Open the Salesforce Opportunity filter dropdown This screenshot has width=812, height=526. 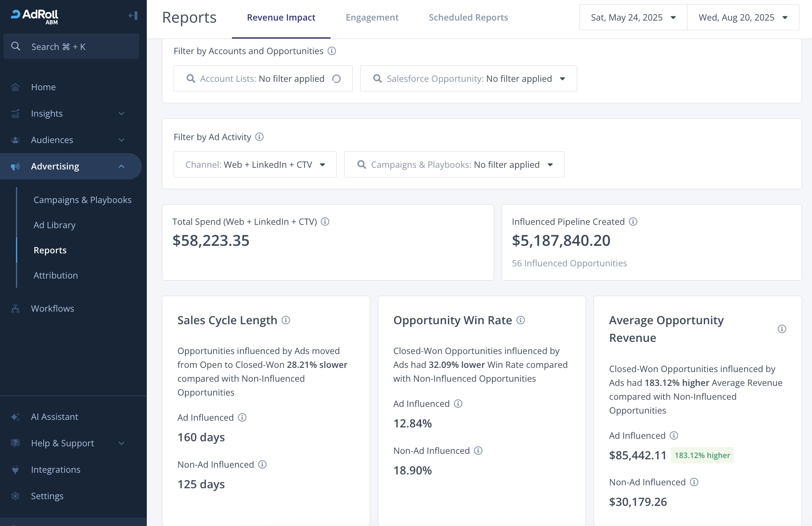[468, 78]
